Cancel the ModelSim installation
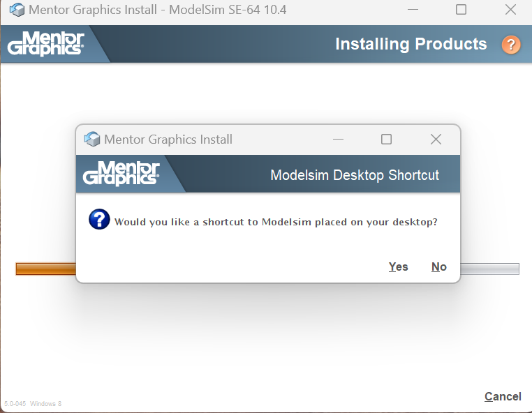This screenshot has width=532, height=413. click(503, 396)
